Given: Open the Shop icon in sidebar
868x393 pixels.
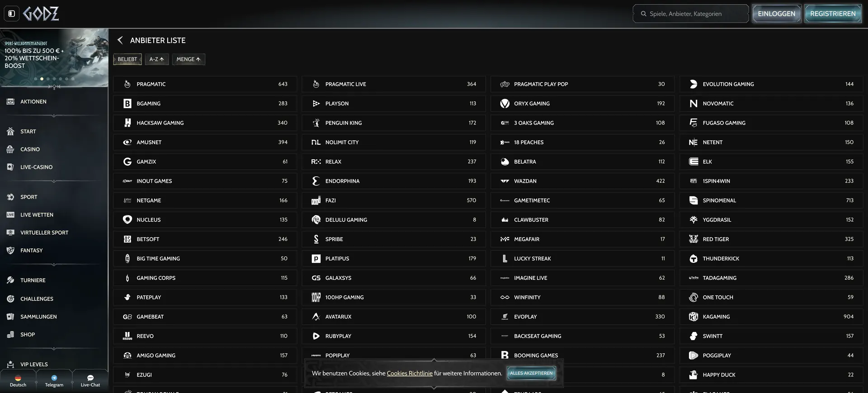Looking at the screenshot, I should (x=10, y=335).
